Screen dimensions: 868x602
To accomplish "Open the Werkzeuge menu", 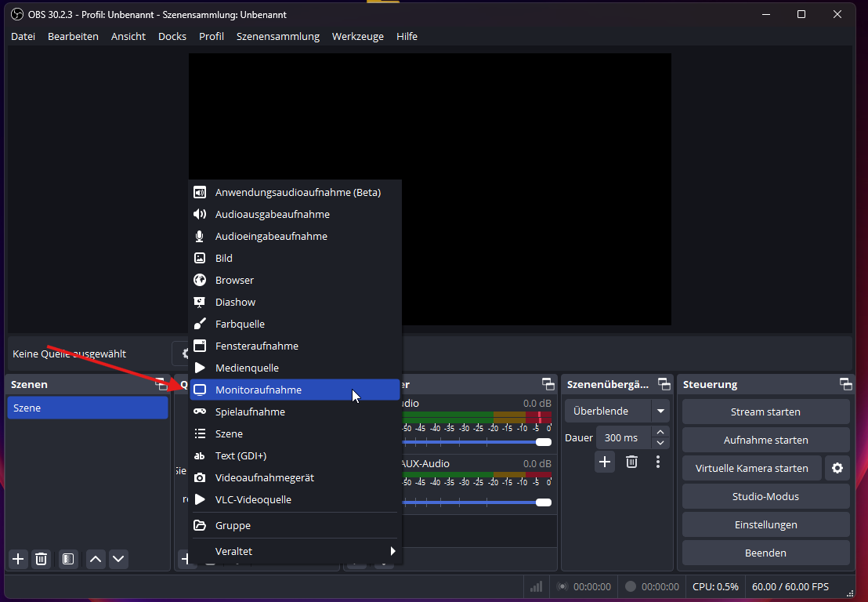I will point(357,37).
